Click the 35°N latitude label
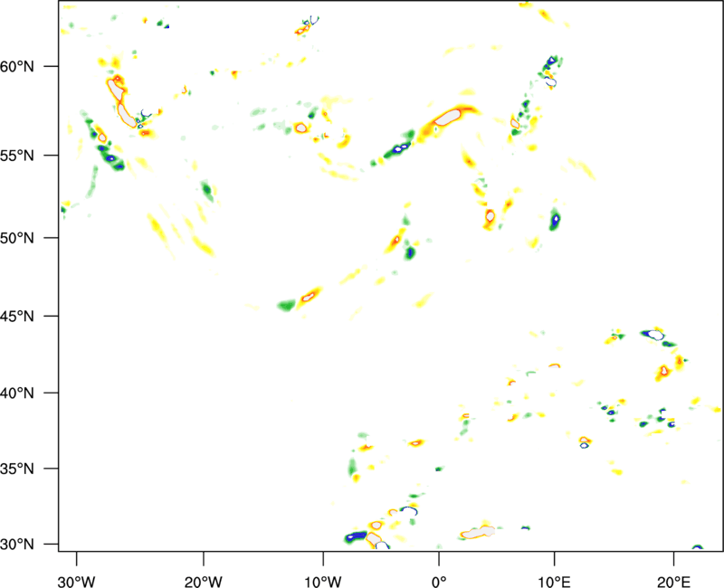 click(x=17, y=469)
